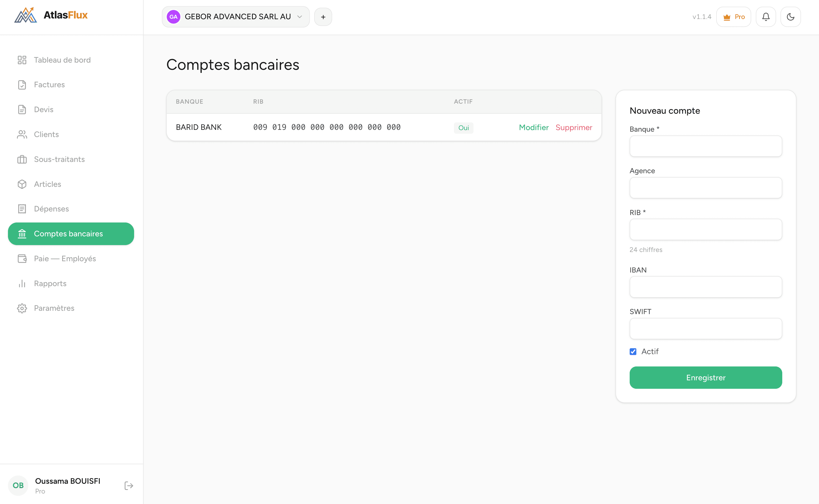
Task: Click the plus icon to add company
Action: (323, 17)
